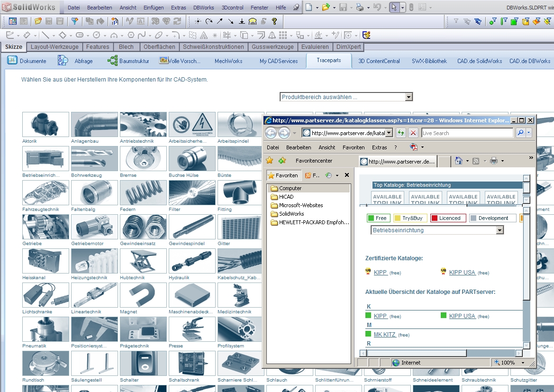Switch to the Features tab
This screenshot has height=392, width=554.
click(98, 46)
